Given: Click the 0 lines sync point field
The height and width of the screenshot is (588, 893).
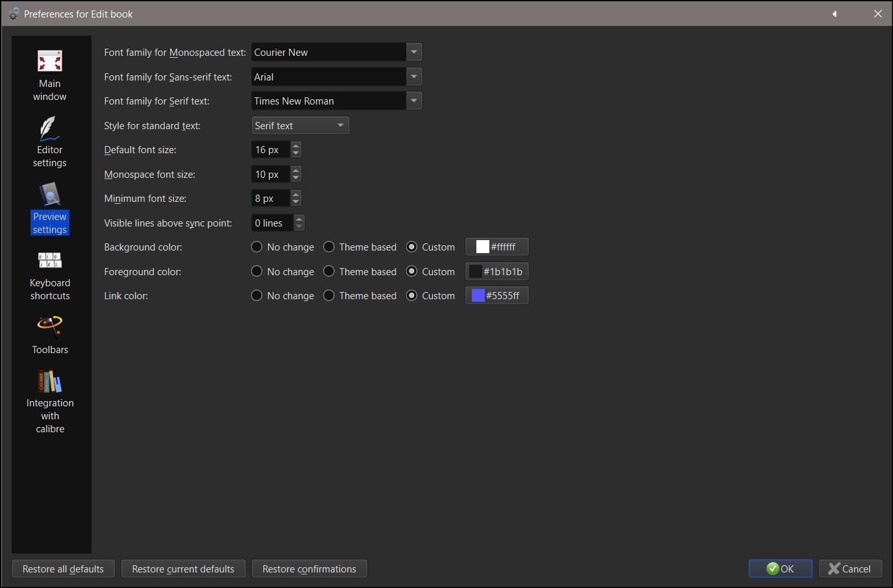Looking at the screenshot, I should (273, 223).
